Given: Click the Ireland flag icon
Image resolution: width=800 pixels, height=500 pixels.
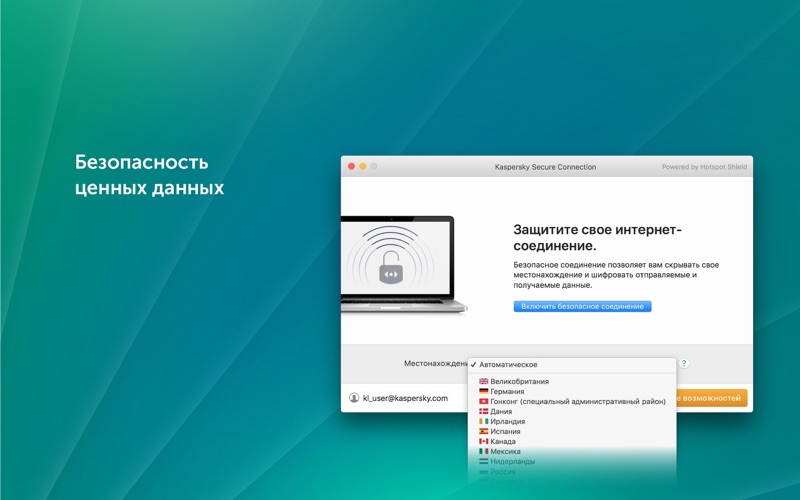Looking at the screenshot, I should click(484, 421).
